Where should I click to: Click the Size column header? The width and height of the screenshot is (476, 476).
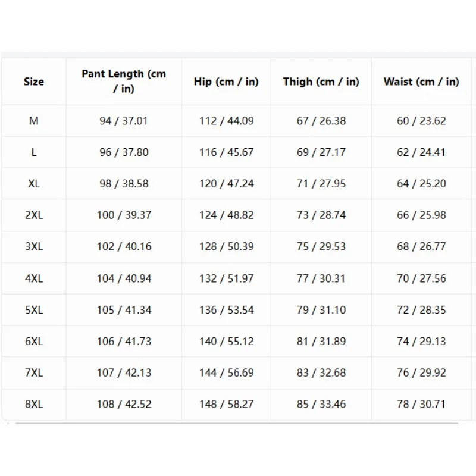click(x=34, y=82)
